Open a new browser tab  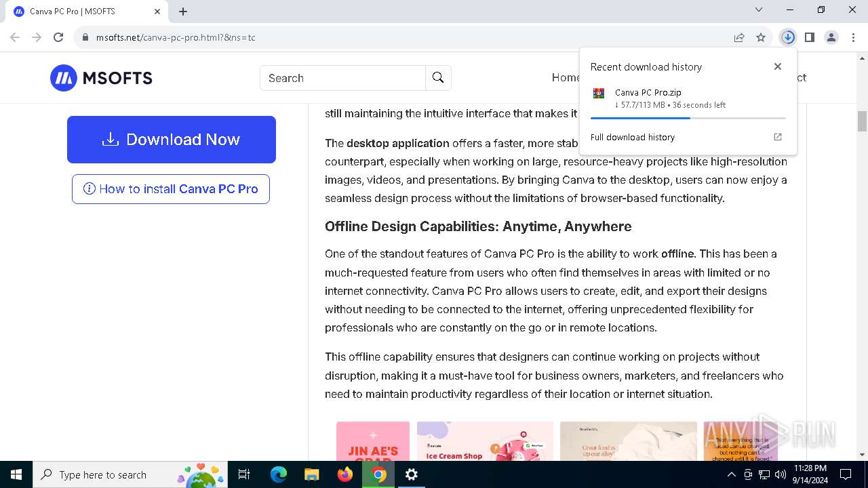(x=183, y=11)
